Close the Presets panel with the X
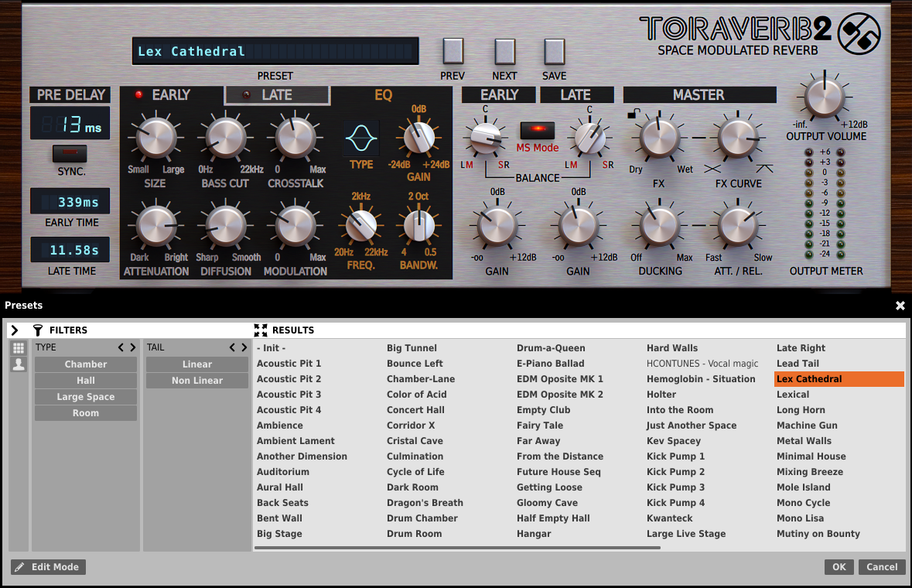912x588 pixels. pyautogui.click(x=900, y=306)
